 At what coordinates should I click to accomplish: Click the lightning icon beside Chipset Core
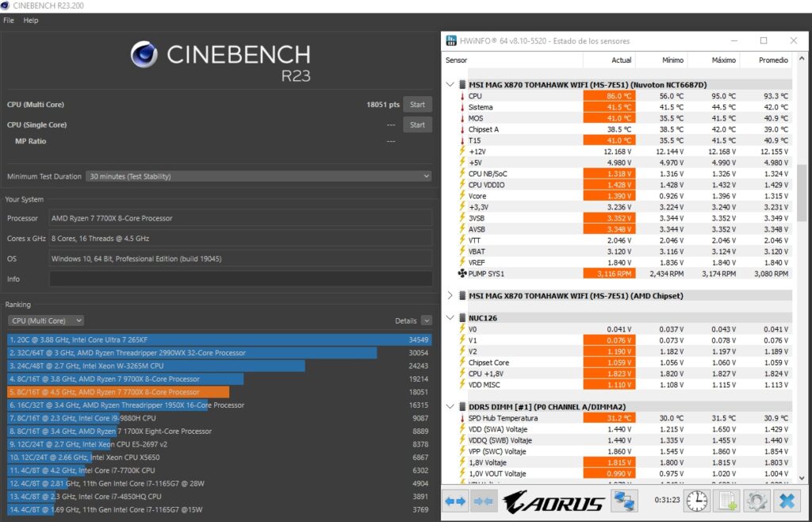click(462, 363)
